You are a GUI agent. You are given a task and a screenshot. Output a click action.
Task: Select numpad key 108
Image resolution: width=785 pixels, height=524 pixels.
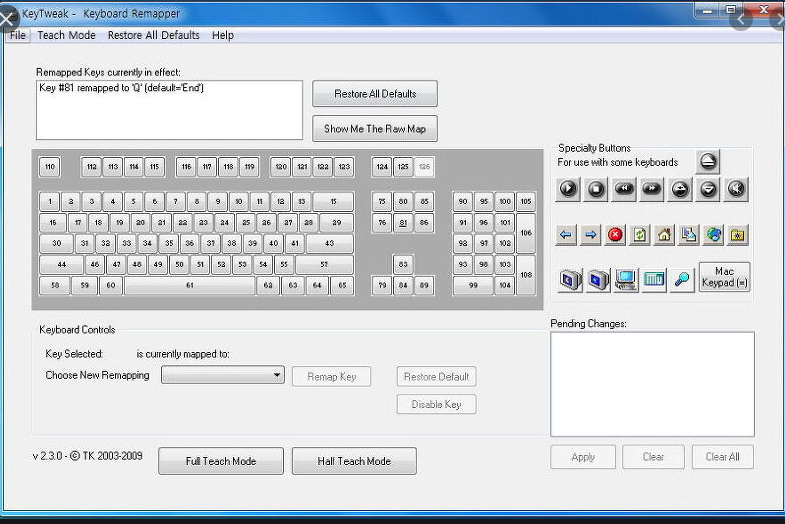tap(526, 275)
